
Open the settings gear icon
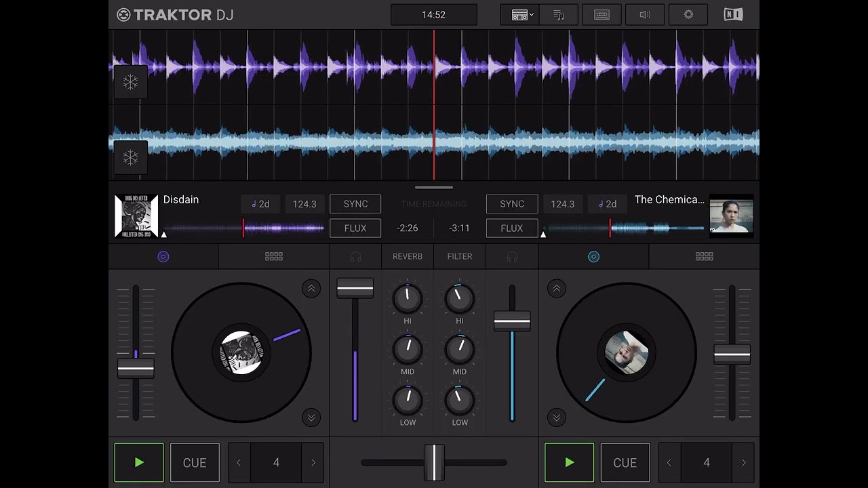tap(688, 15)
